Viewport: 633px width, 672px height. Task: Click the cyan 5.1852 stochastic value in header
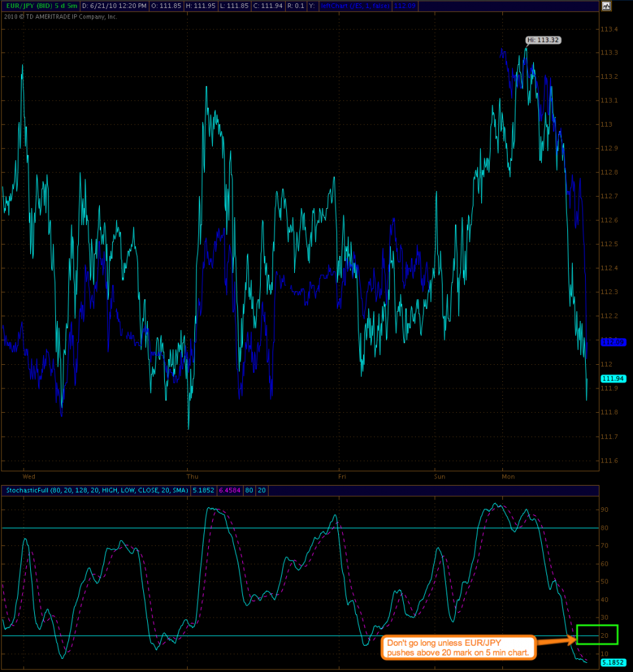[204, 490]
